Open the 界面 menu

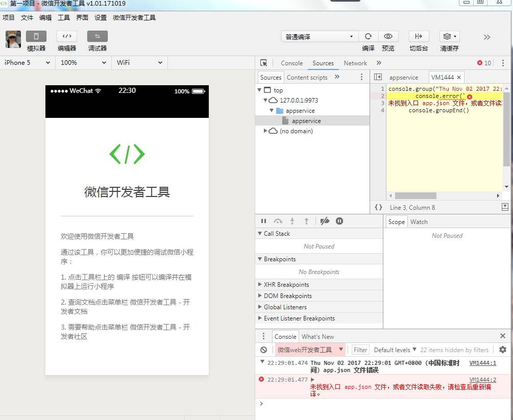click(82, 18)
